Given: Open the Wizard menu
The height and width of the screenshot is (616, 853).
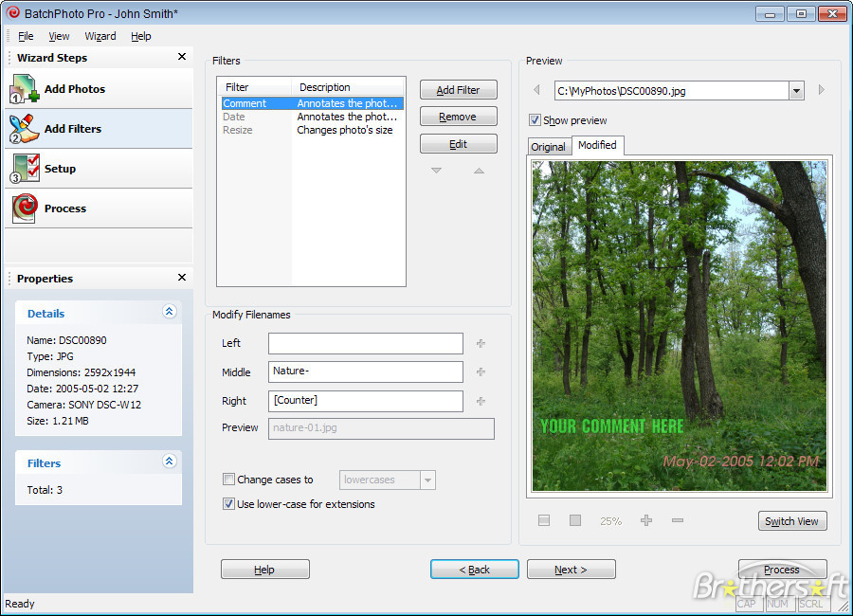Looking at the screenshot, I should click(x=100, y=36).
